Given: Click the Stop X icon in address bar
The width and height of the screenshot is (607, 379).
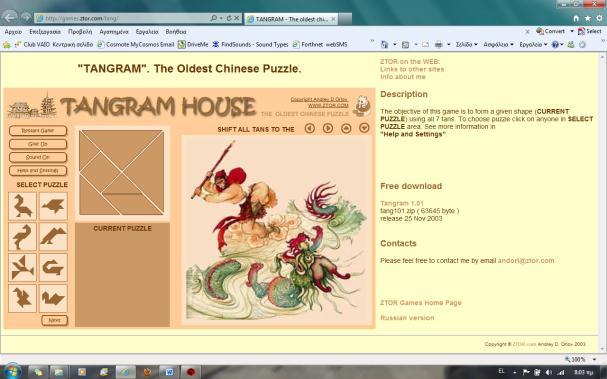Looking at the screenshot, I should point(237,18).
